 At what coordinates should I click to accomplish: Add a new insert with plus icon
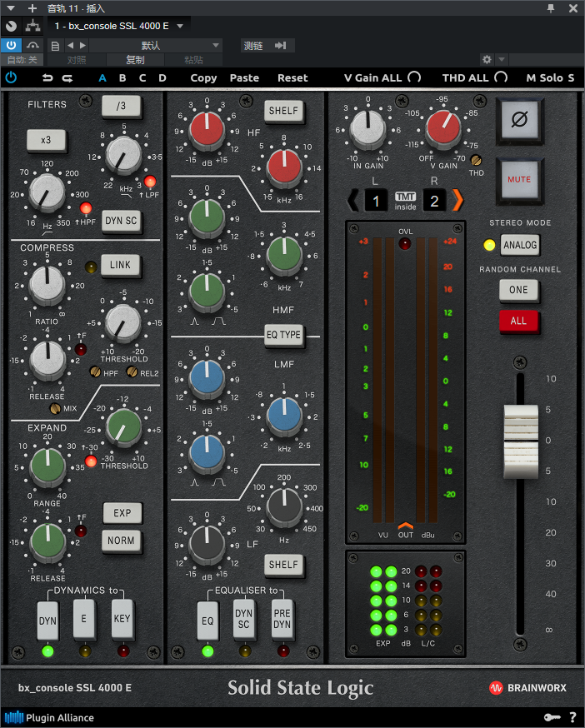click(x=32, y=8)
